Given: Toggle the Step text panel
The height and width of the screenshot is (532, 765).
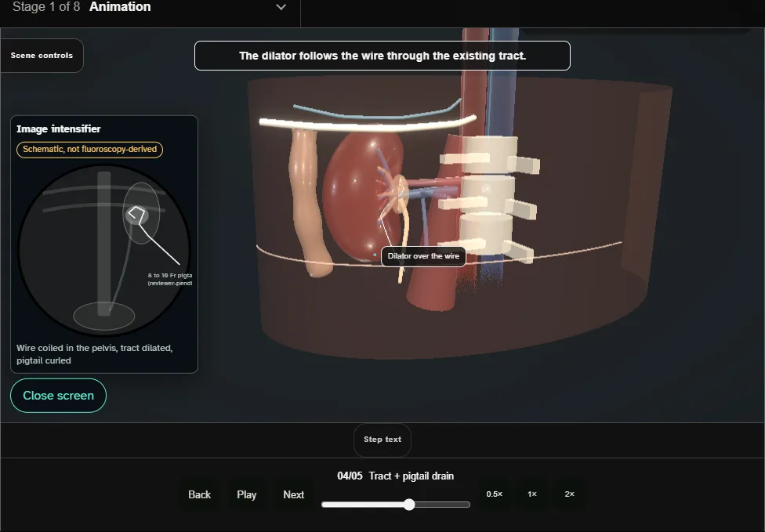Looking at the screenshot, I should coord(382,440).
